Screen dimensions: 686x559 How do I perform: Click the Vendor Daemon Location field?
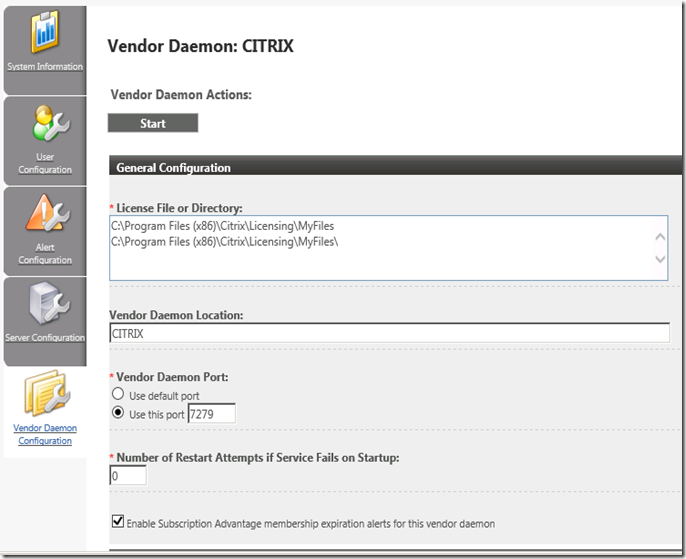pyautogui.click(x=389, y=333)
